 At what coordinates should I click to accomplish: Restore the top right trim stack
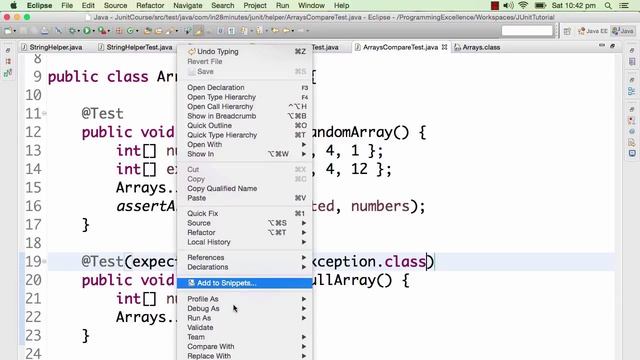[632, 50]
